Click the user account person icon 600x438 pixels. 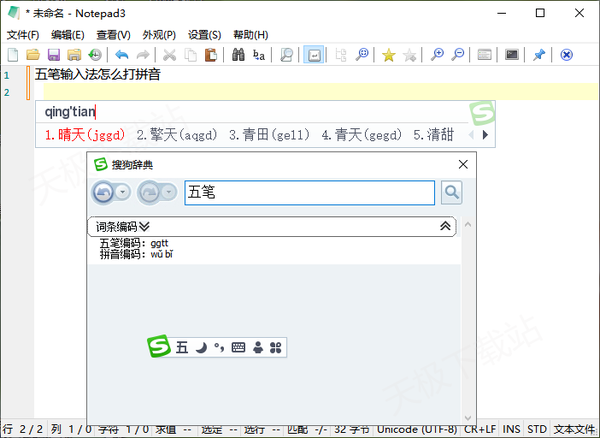[x=258, y=347]
